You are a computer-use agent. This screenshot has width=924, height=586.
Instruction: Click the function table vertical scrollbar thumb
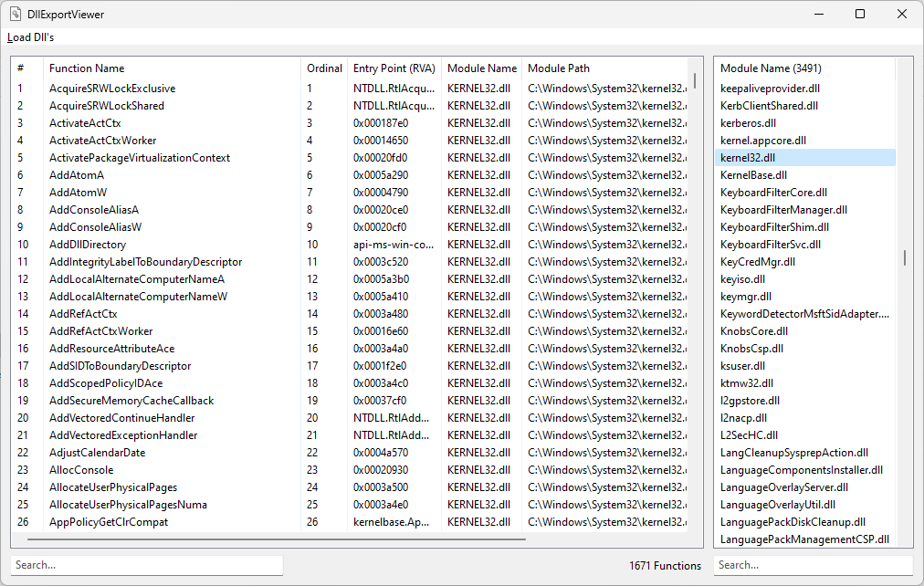click(695, 80)
